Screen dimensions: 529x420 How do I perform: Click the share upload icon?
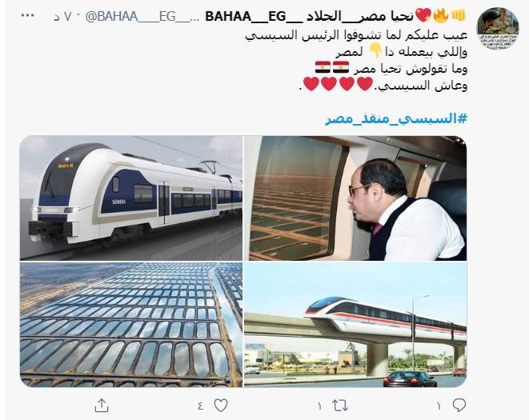point(102,405)
